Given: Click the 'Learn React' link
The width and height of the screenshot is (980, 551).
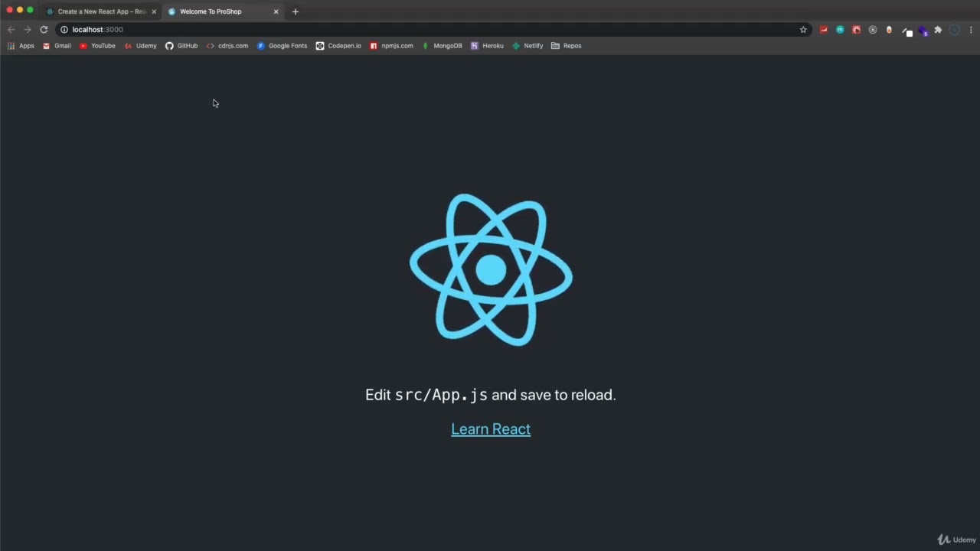Looking at the screenshot, I should pos(491,429).
